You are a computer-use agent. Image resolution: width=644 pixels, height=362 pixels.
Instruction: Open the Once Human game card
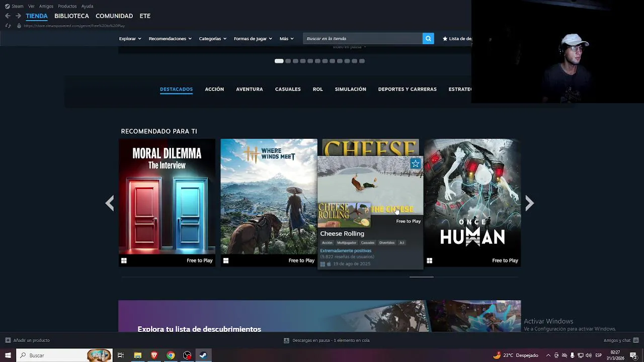coord(472,203)
